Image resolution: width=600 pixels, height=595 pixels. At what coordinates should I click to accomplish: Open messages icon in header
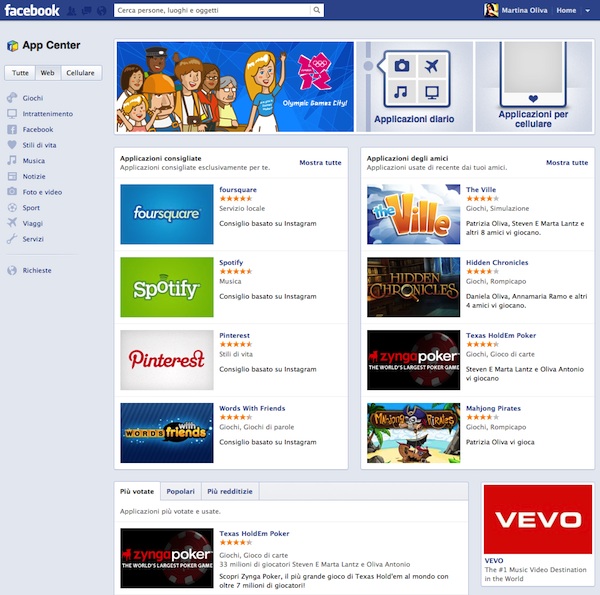click(x=86, y=11)
